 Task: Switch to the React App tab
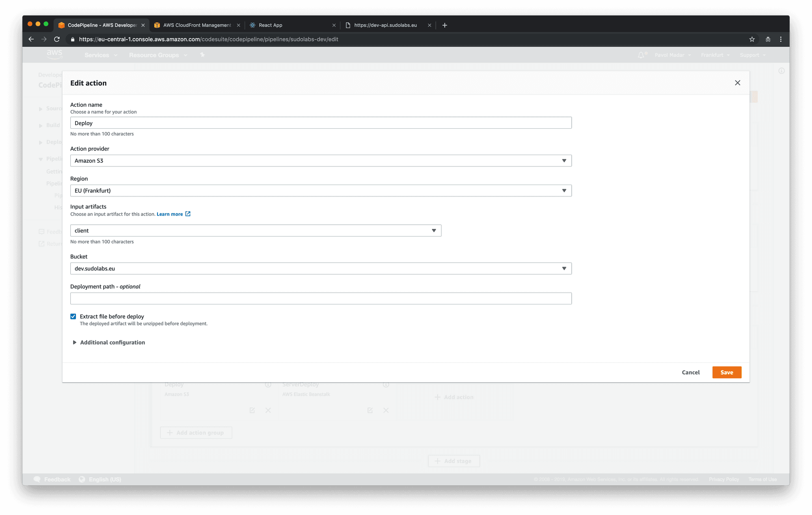coord(292,25)
